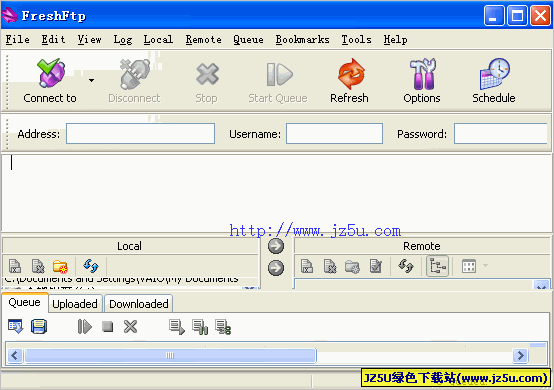Click the Refresh toolbar button
Image resolution: width=554 pixels, height=390 pixels.
coord(349,81)
